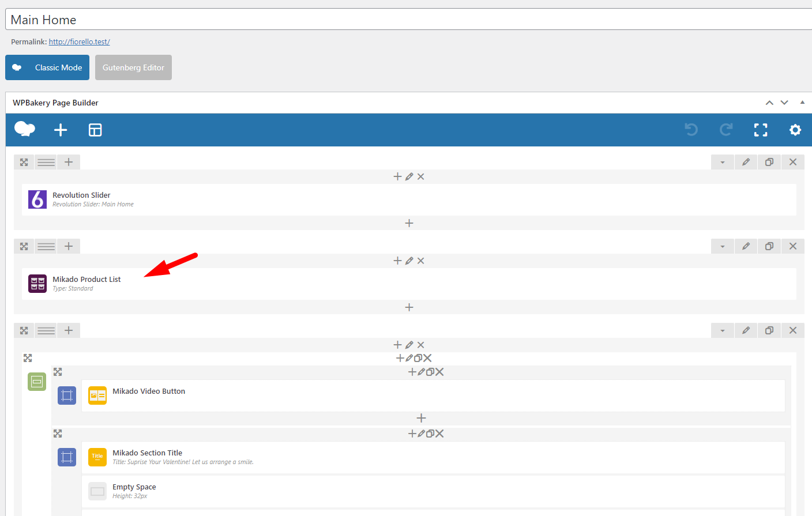Viewport: 812px width, 516px height.
Task: Click the green container element icon
Action: click(37, 381)
